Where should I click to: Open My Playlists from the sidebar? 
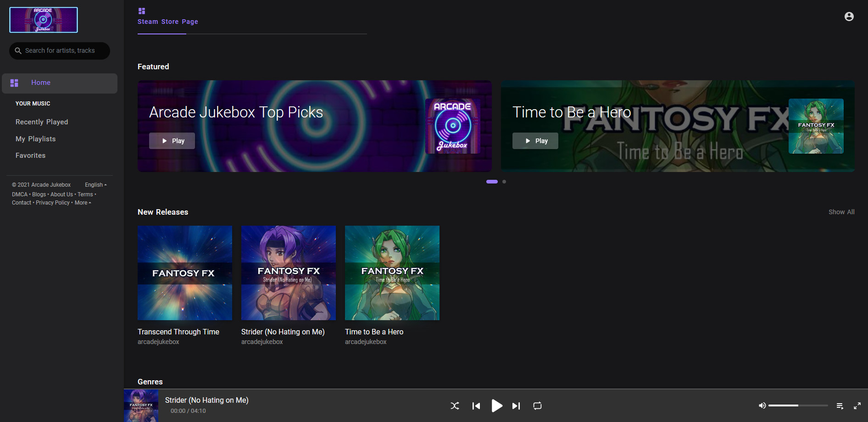36,139
